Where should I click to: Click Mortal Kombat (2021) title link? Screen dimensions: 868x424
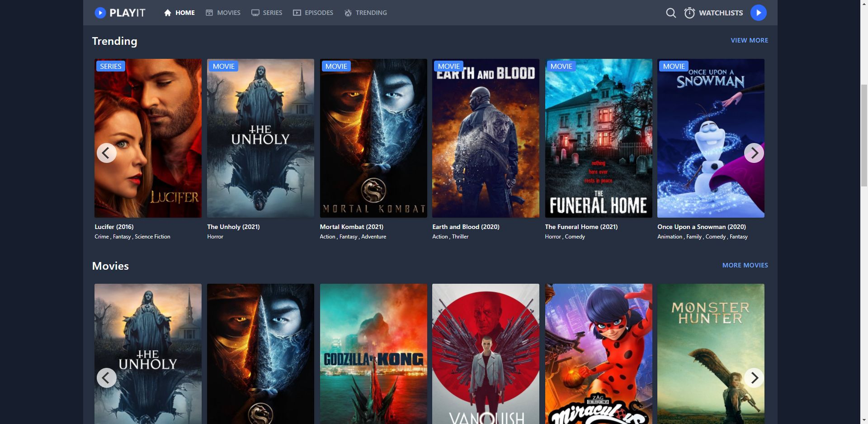pos(351,227)
